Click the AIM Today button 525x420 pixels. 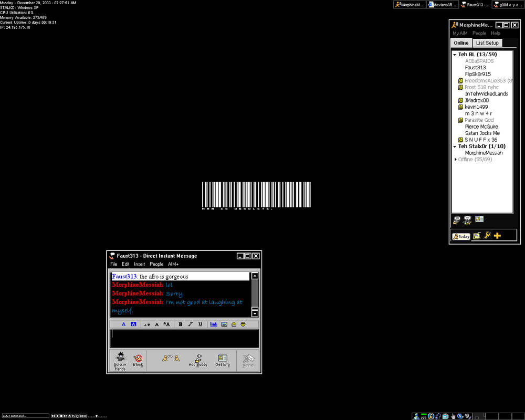click(x=461, y=236)
